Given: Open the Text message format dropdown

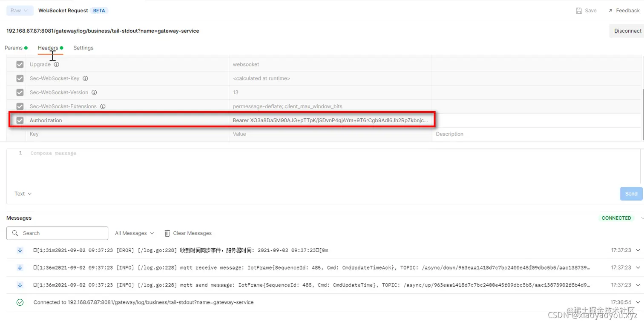Looking at the screenshot, I should pos(23,194).
